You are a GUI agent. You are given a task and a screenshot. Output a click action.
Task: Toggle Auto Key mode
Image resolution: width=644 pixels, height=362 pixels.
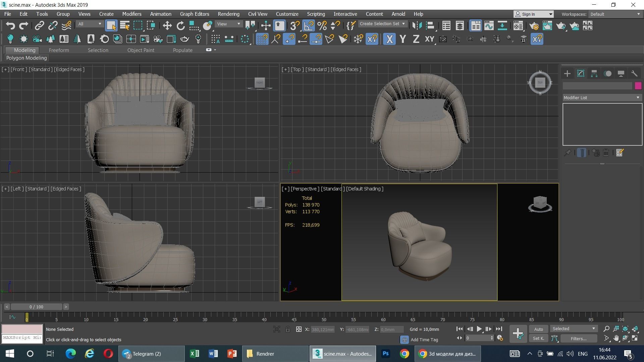pyautogui.click(x=538, y=329)
